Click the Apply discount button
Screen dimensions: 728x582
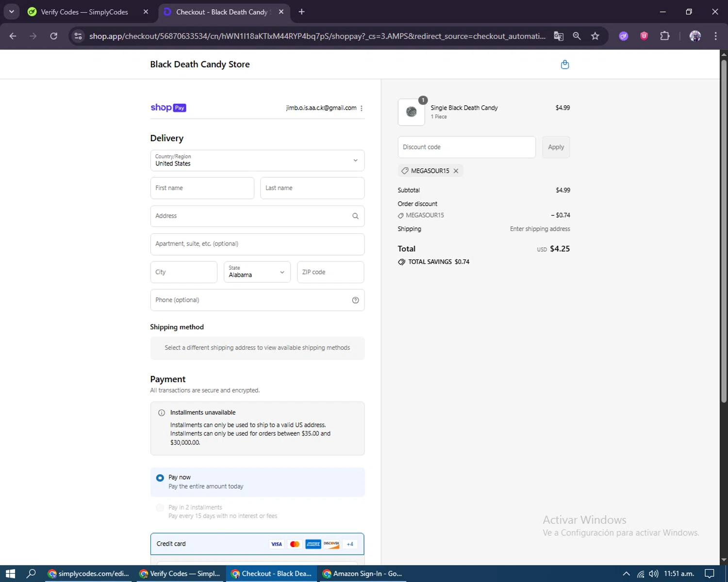tap(556, 147)
